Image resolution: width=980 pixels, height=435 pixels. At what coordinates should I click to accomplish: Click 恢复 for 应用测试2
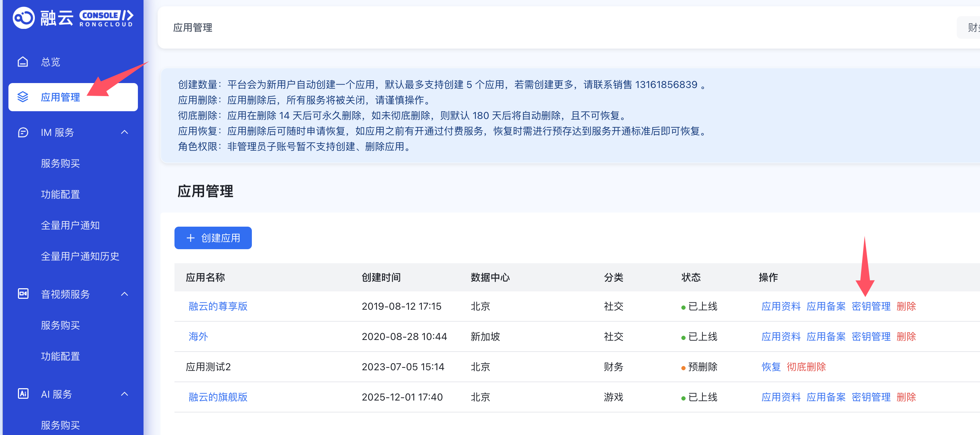[x=771, y=367]
